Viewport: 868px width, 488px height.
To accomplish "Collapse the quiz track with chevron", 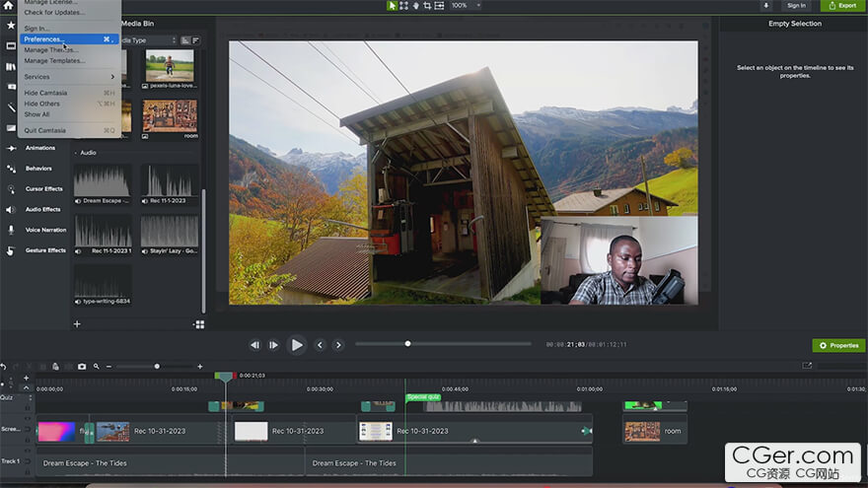I will click(x=26, y=387).
